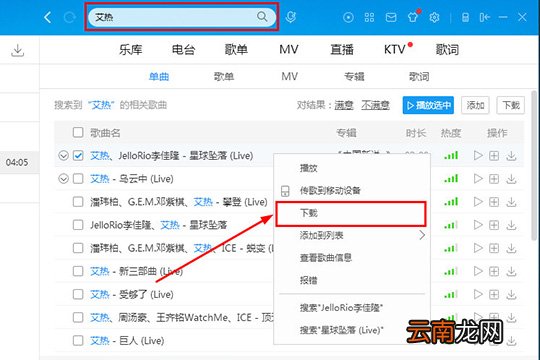Toggle the select-all checkbox beside 歌曲名

(78, 132)
